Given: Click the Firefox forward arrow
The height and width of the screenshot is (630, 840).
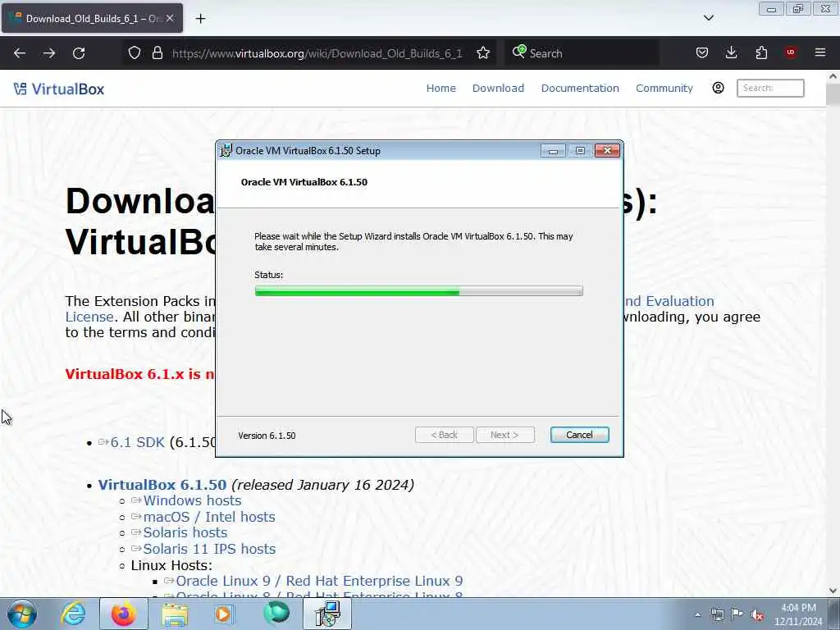Looking at the screenshot, I should pyautogui.click(x=49, y=53).
